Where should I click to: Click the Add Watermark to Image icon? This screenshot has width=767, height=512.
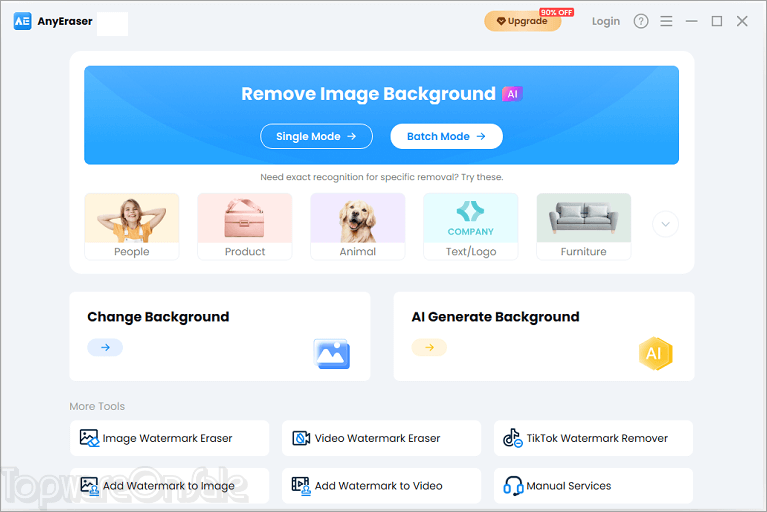pos(90,486)
